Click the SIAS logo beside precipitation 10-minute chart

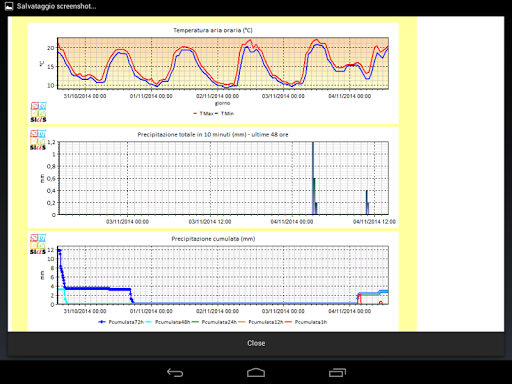point(38,140)
